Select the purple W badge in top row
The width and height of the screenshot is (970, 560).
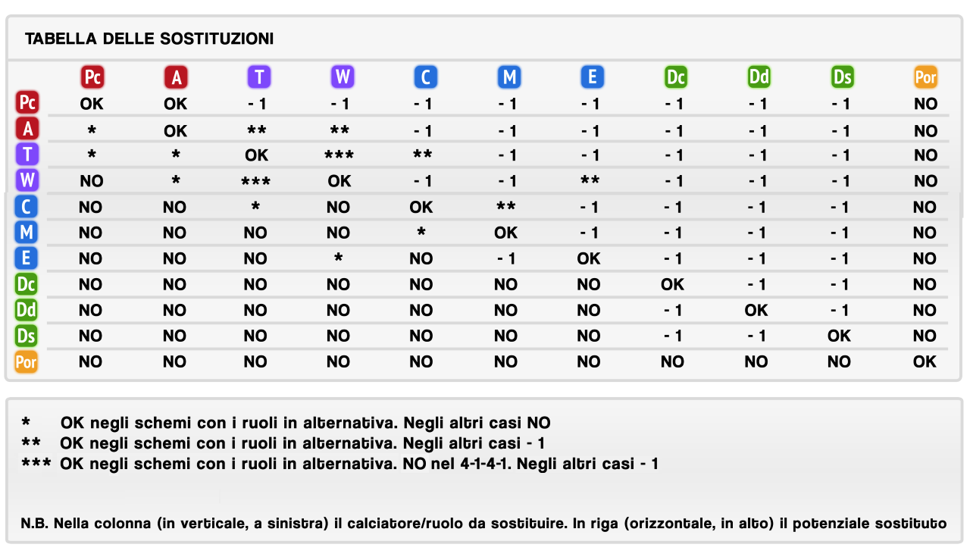(x=343, y=77)
